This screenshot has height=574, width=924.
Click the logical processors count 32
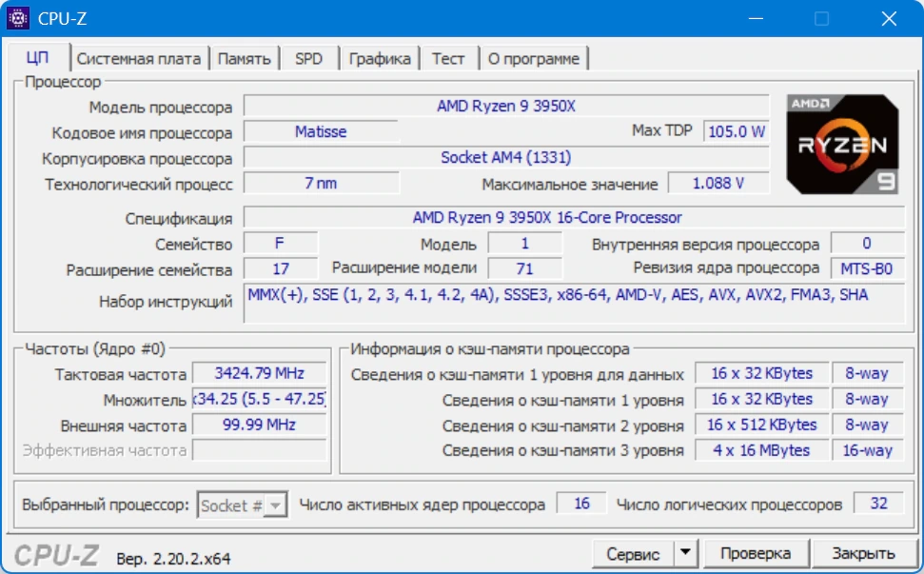[878, 504]
